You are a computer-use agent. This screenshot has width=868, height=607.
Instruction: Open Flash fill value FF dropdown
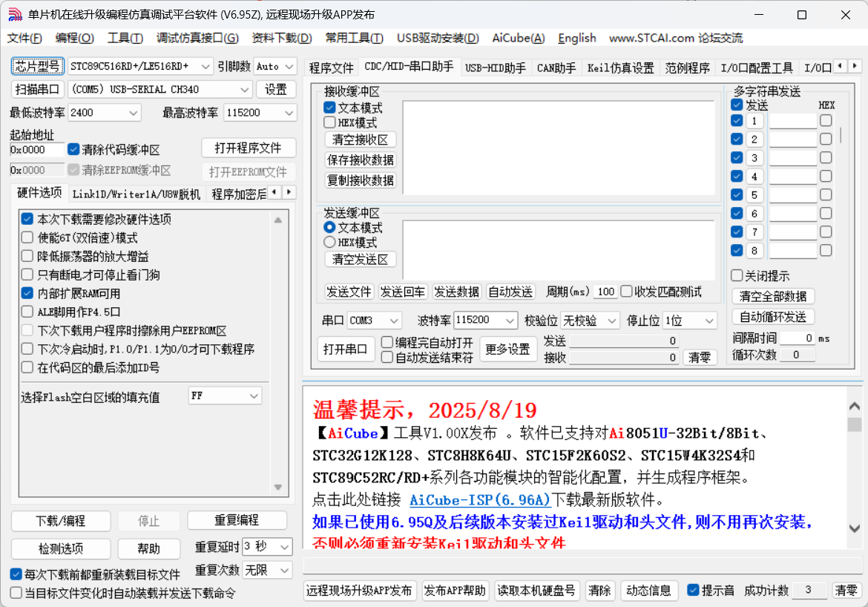(x=224, y=396)
